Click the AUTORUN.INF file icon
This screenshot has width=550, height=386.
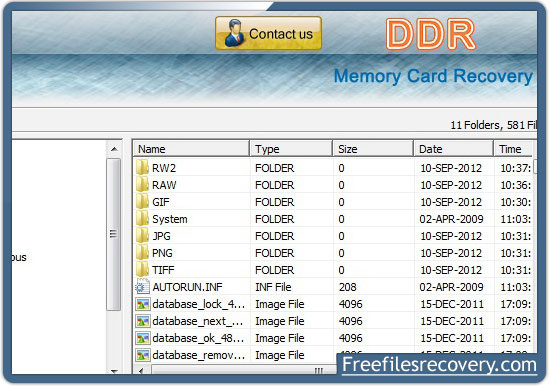tap(142, 287)
